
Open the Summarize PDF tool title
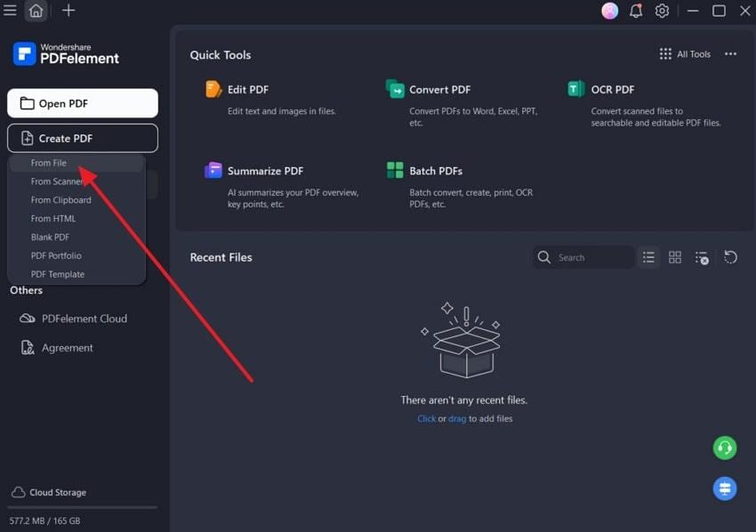[x=265, y=171]
